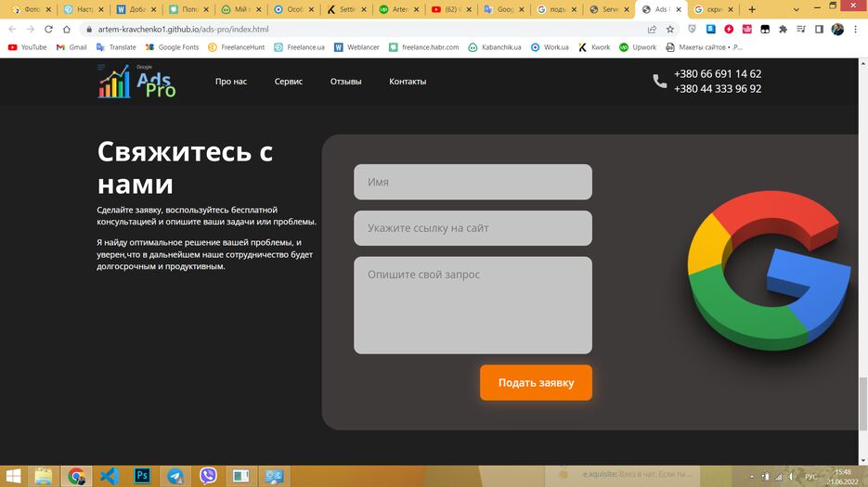Image resolution: width=868 pixels, height=487 pixels.
Task: Open the freelance.habr.com bookmark
Action: 424,47
